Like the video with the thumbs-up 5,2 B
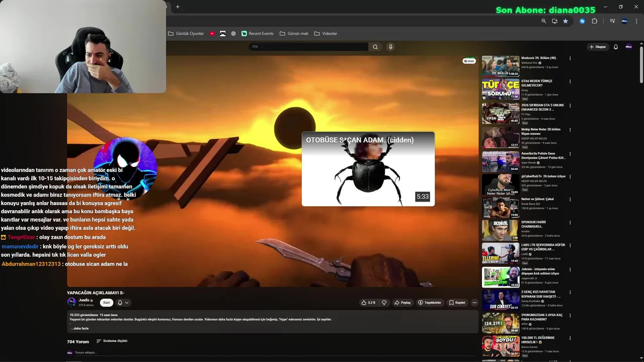This screenshot has height=362, width=644. [x=368, y=303]
